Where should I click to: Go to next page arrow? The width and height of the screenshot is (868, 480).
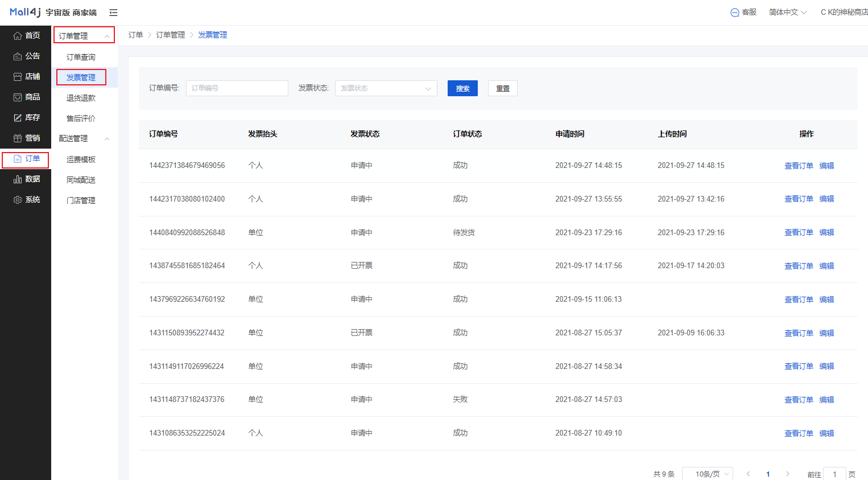click(788, 474)
